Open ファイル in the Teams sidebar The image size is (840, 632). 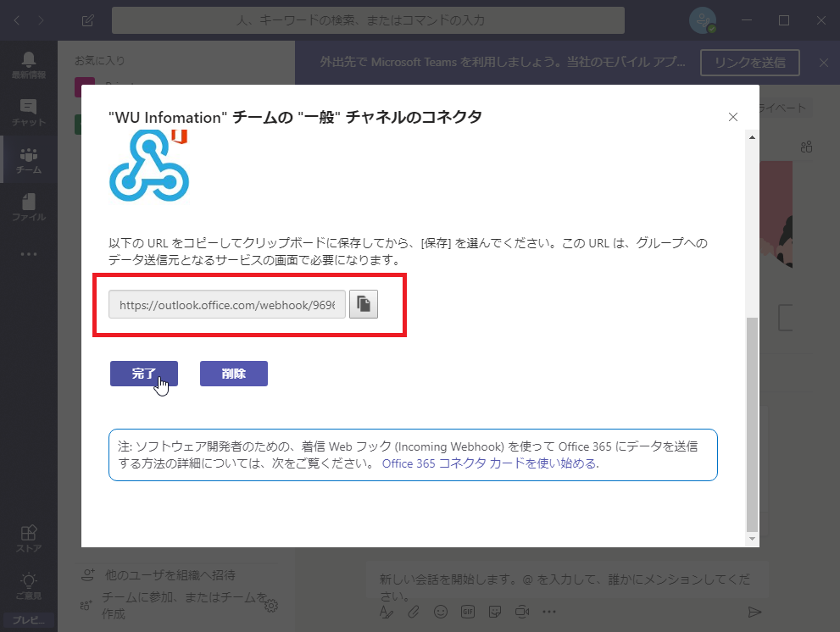(x=29, y=208)
